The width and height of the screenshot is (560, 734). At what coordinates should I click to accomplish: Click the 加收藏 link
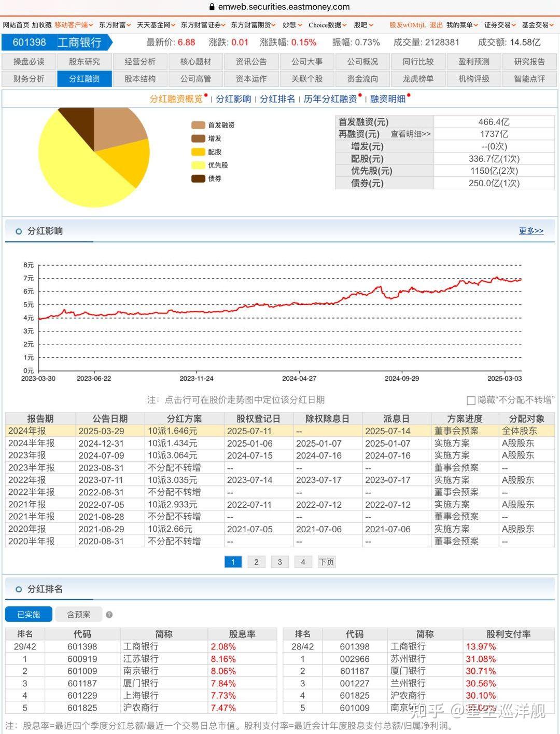pos(41,25)
